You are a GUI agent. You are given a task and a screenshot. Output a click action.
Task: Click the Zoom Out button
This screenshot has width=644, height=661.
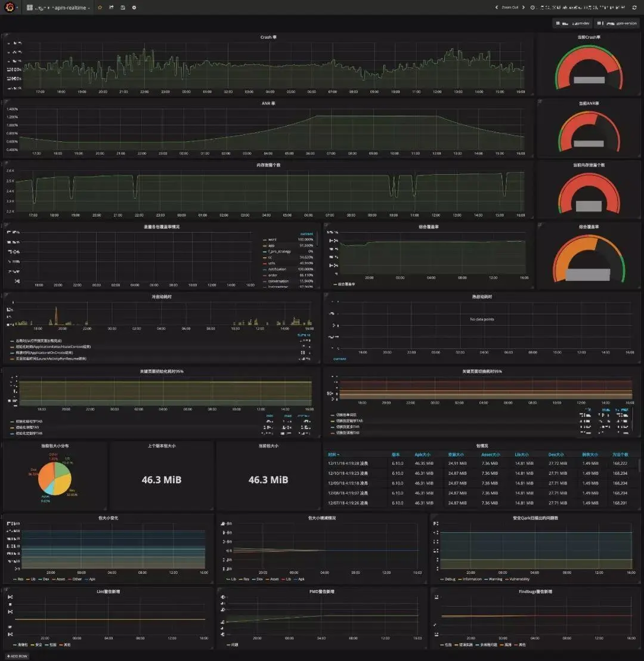click(x=510, y=7)
